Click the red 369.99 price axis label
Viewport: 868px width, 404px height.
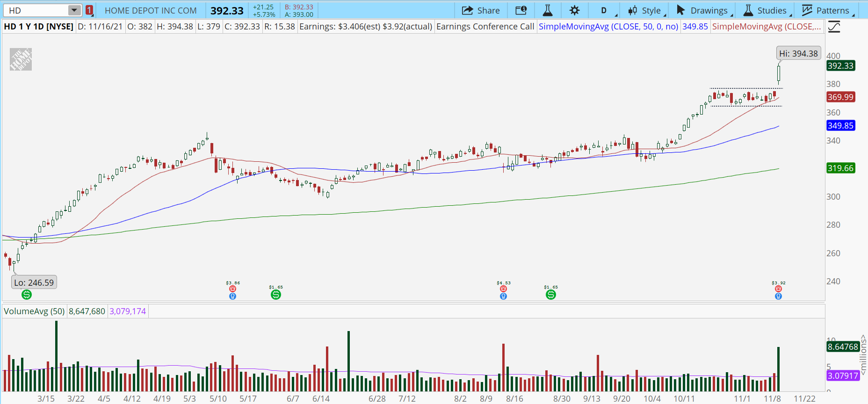click(x=840, y=97)
